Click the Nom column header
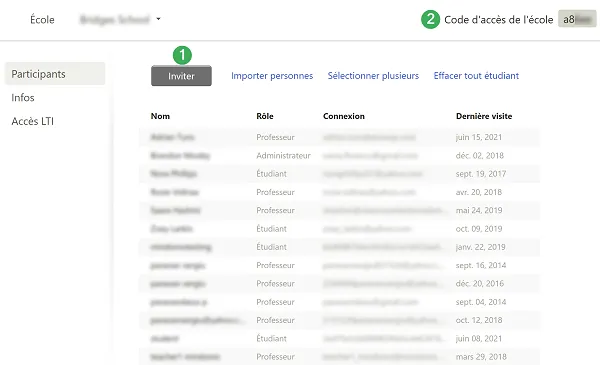Viewport: 600px width, 365px height. tap(160, 116)
